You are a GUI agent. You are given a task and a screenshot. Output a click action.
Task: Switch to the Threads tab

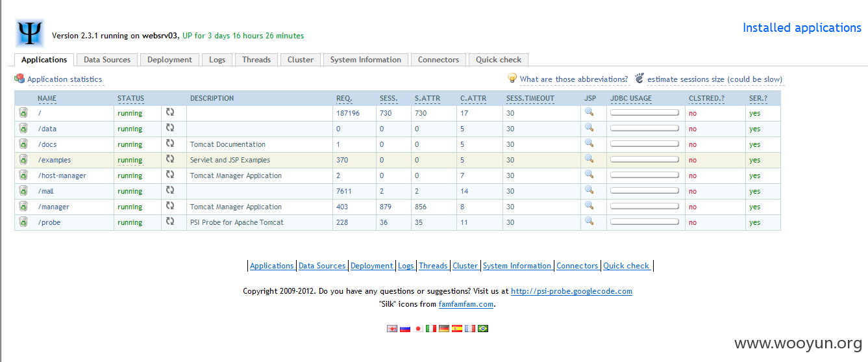tap(256, 60)
